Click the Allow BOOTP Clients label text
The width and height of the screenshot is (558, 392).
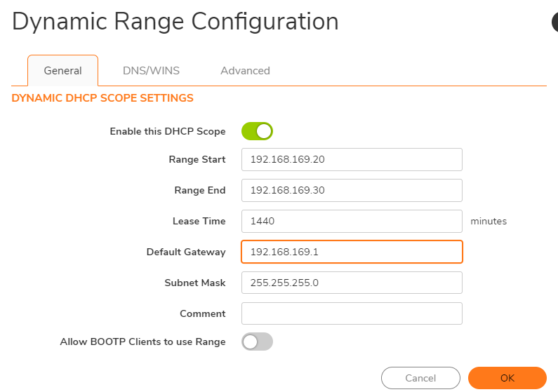click(143, 342)
